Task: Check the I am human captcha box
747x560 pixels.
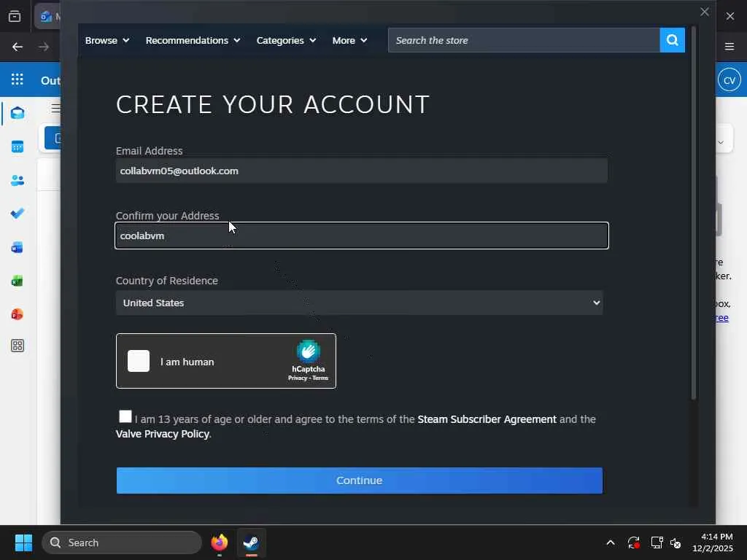Action: (139, 361)
